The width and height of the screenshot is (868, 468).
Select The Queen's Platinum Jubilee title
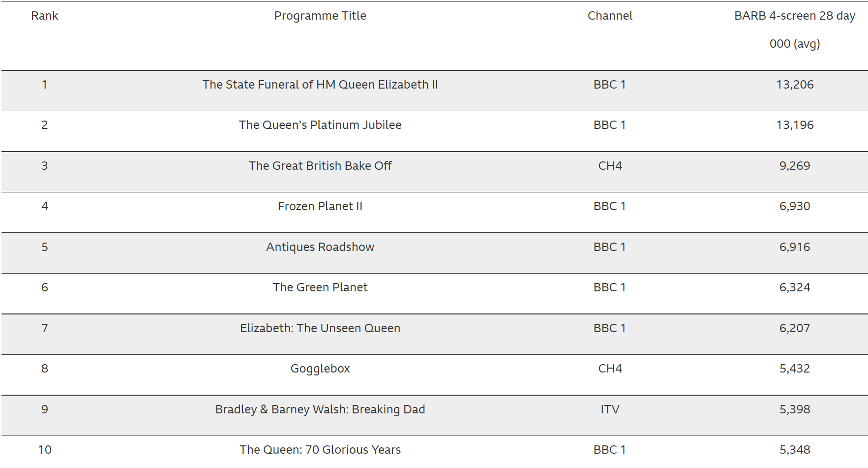(320, 125)
